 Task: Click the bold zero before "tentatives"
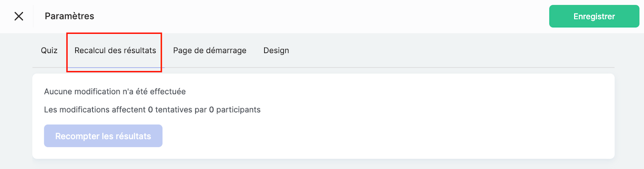click(x=151, y=110)
